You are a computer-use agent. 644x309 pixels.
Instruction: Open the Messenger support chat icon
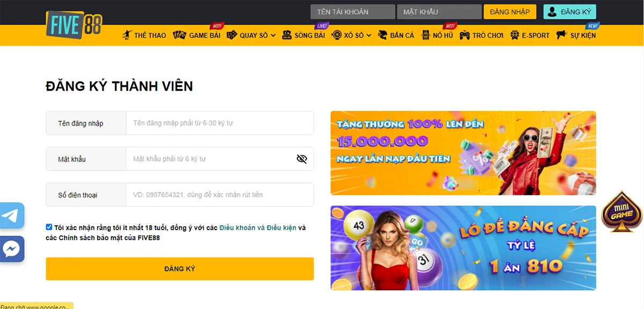coord(12,249)
